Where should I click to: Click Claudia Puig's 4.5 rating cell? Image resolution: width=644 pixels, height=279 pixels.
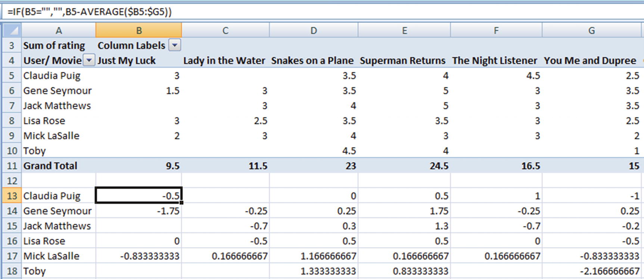[496, 76]
